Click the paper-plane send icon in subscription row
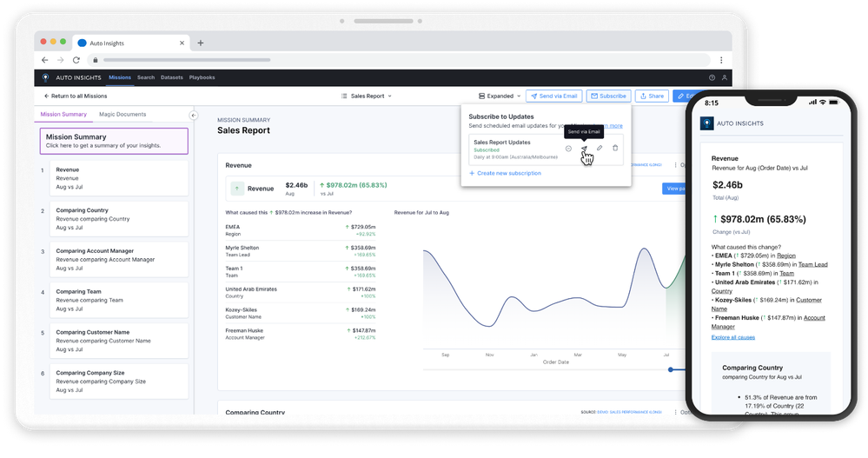This screenshot has height=458, width=868. click(x=584, y=149)
